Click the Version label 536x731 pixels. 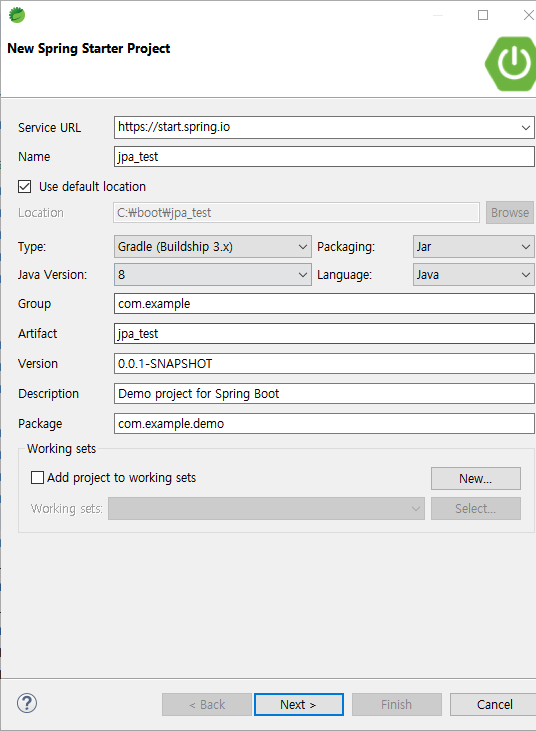point(38,364)
